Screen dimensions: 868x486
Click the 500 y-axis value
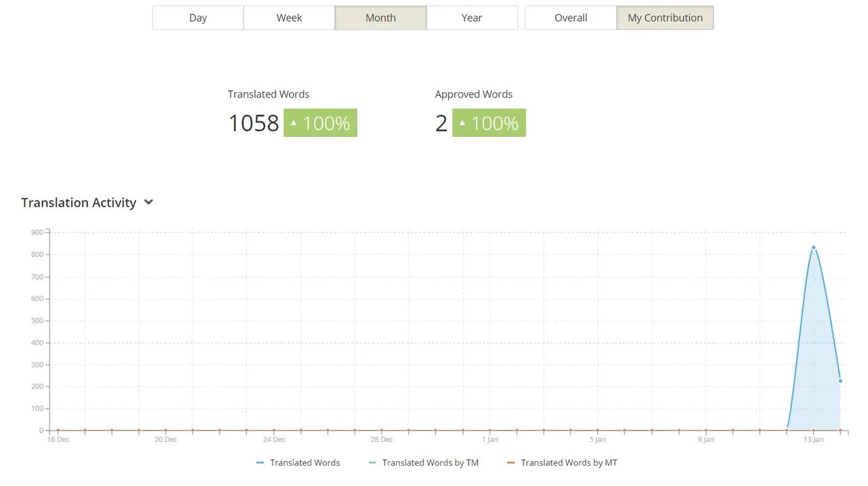37,321
